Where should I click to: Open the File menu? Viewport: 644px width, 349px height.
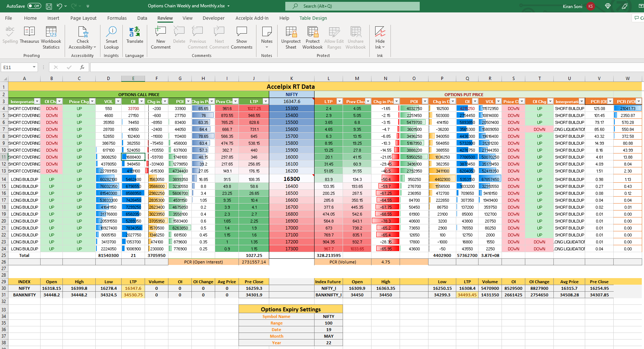pos(8,18)
